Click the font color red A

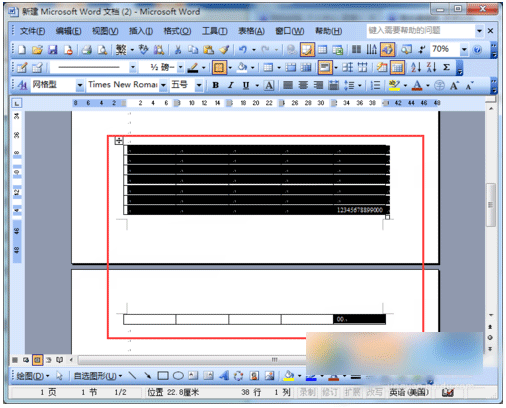417,86
